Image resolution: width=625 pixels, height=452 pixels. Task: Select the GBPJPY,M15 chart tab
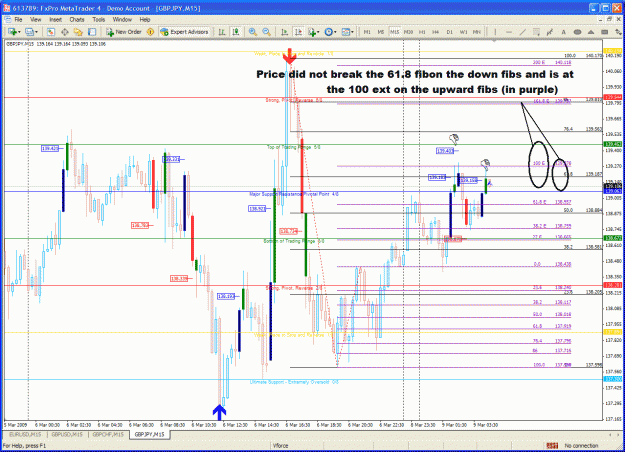[x=149, y=434]
